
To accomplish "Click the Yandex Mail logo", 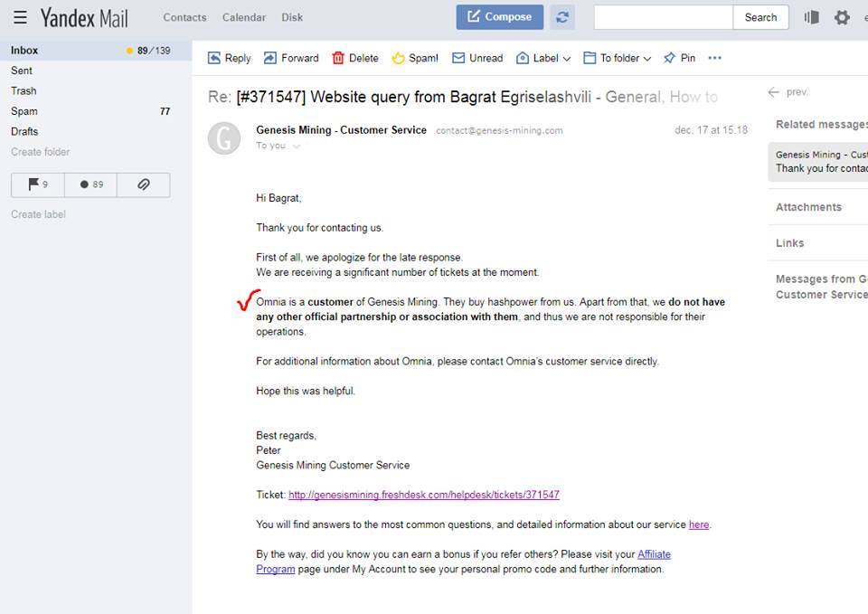I will point(83,18).
